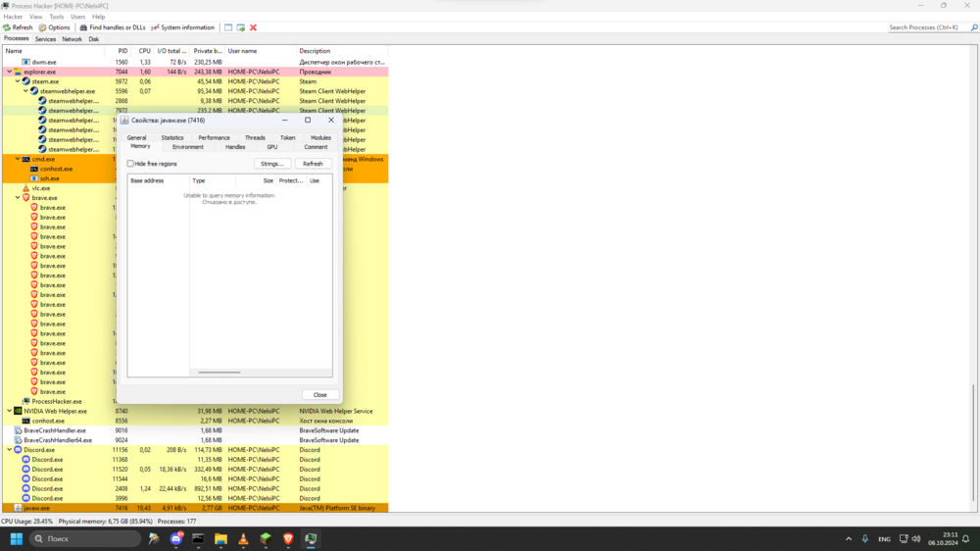Collapse the Discord.exe tree node
The image size is (980, 551).
(10, 450)
